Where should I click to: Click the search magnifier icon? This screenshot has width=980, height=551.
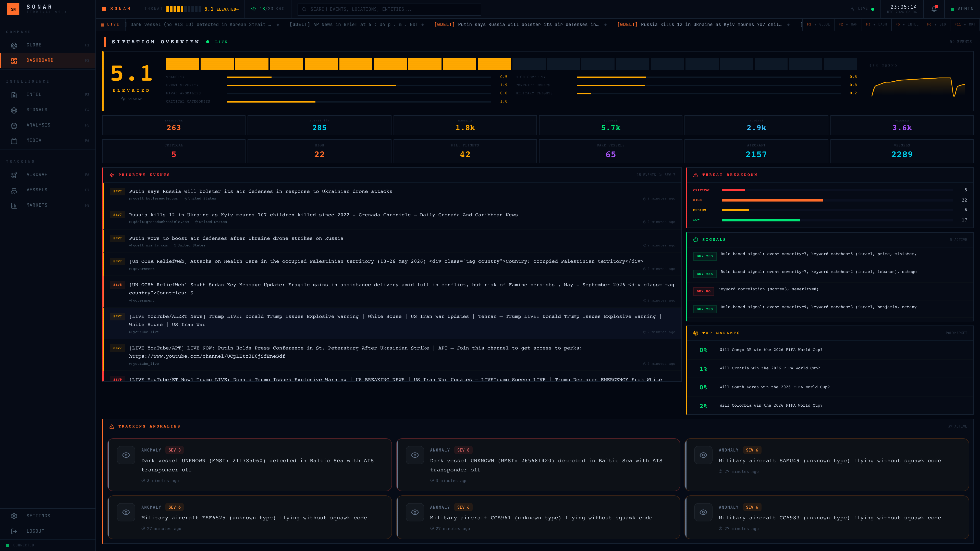(x=304, y=9)
